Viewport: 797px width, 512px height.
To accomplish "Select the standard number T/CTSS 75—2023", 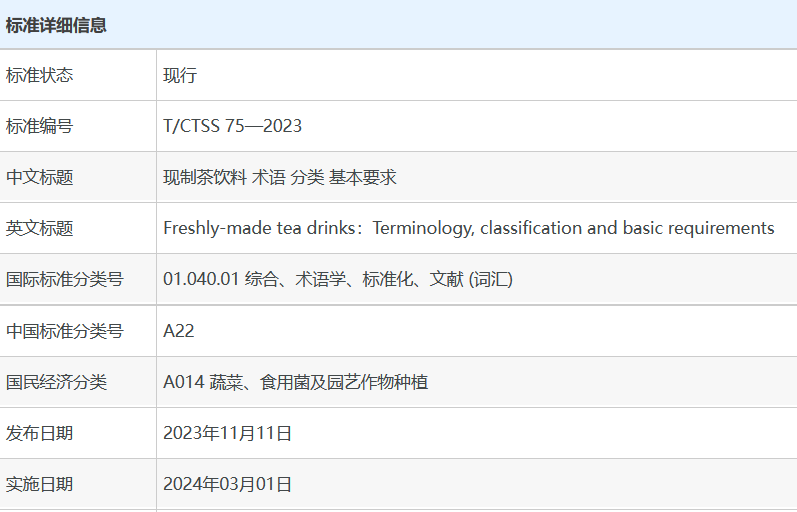I will pyautogui.click(x=232, y=126).
